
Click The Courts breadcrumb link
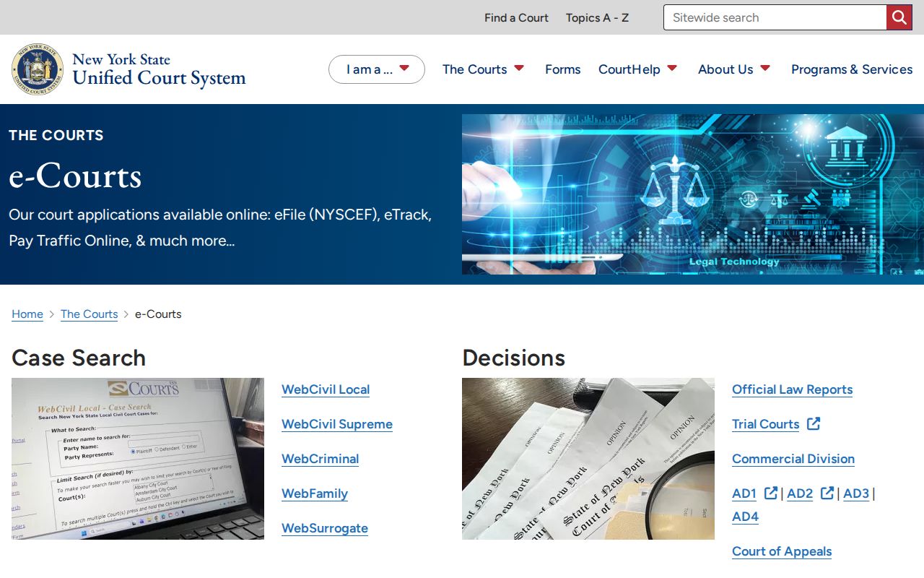(90, 314)
